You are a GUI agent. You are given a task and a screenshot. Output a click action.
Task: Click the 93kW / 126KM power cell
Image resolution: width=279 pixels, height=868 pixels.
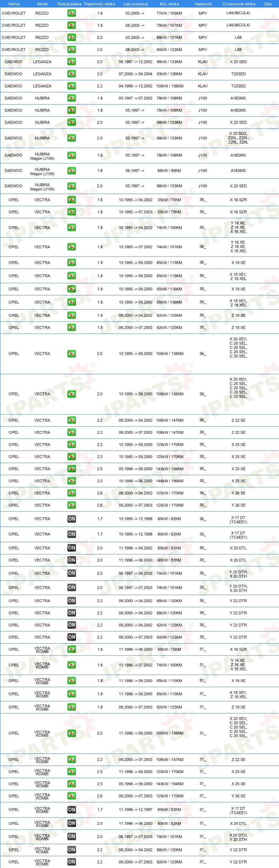(169, 74)
